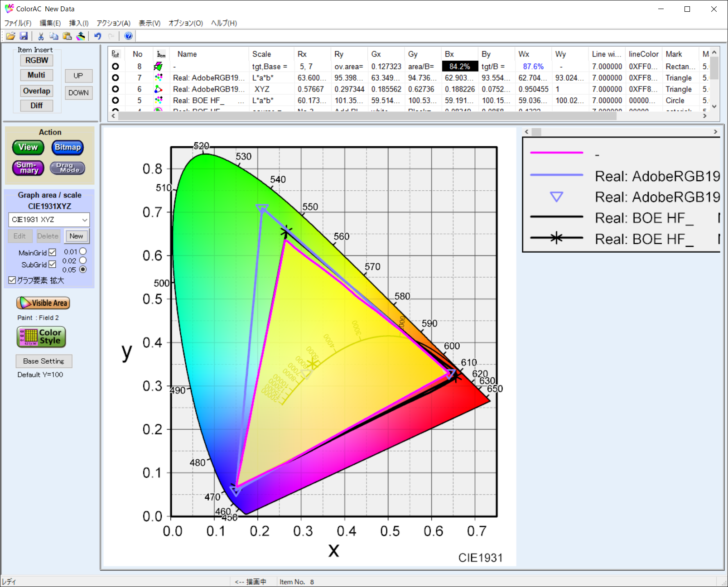Select the 0.01 grid spacing radio button
Viewport: 728px width, 587px height.
(83, 251)
